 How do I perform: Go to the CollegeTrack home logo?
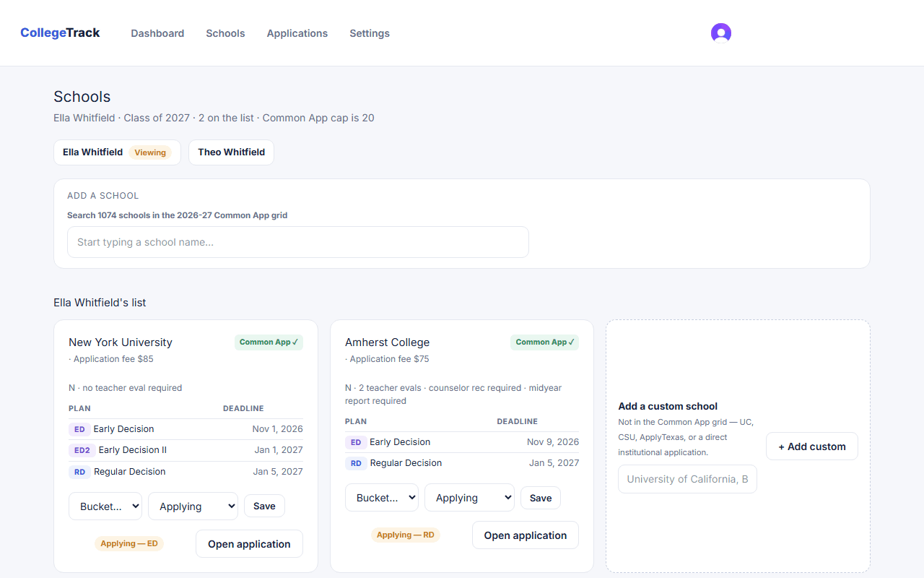click(x=60, y=33)
